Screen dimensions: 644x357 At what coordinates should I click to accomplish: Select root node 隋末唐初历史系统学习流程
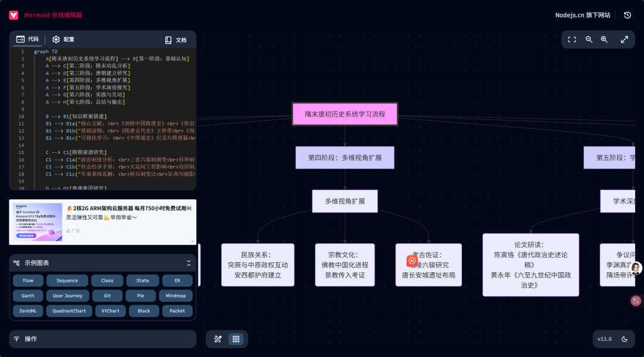click(345, 115)
